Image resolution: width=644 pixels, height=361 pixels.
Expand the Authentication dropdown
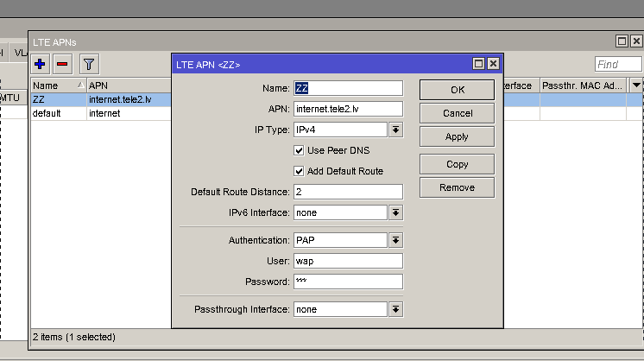pyautogui.click(x=395, y=241)
